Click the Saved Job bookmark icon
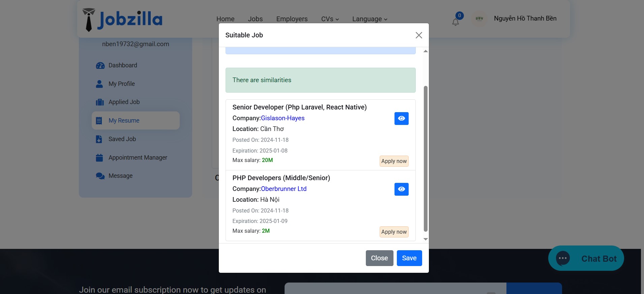 pos(99,139)
